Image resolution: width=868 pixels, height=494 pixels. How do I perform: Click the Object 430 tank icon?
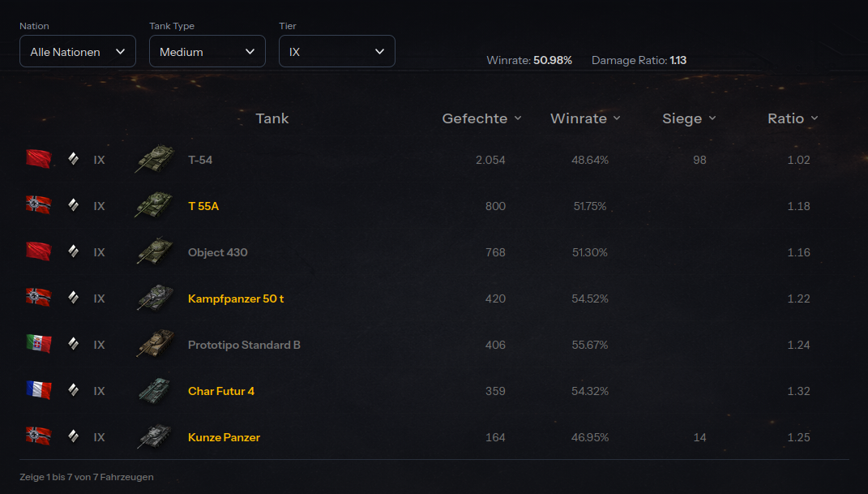pos(154,252)
